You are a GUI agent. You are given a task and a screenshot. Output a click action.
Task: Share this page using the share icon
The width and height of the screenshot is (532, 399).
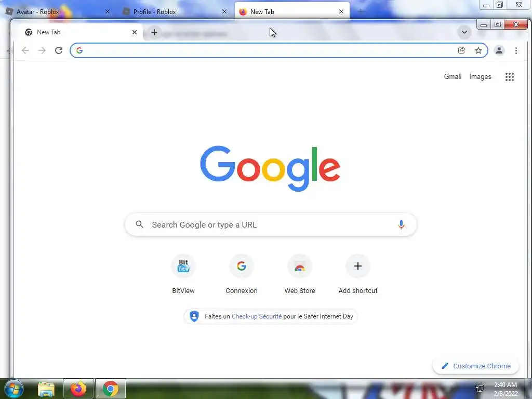point(462,50)
